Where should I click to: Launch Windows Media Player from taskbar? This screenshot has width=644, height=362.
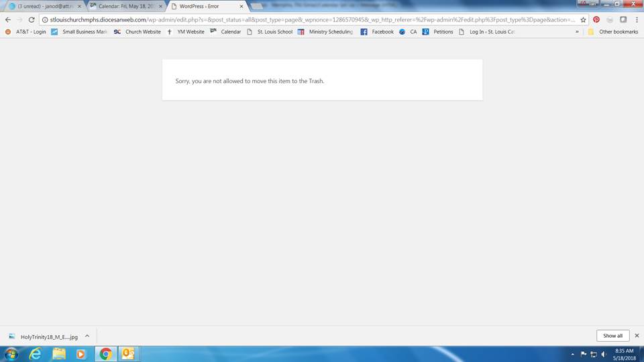(x=81, y=353)
